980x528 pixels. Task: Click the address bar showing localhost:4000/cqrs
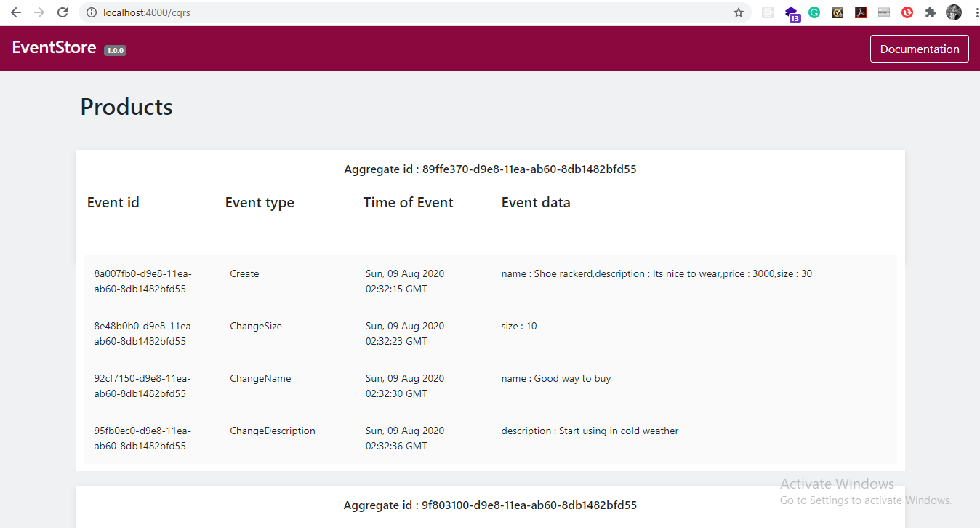(x=414, y=12)
